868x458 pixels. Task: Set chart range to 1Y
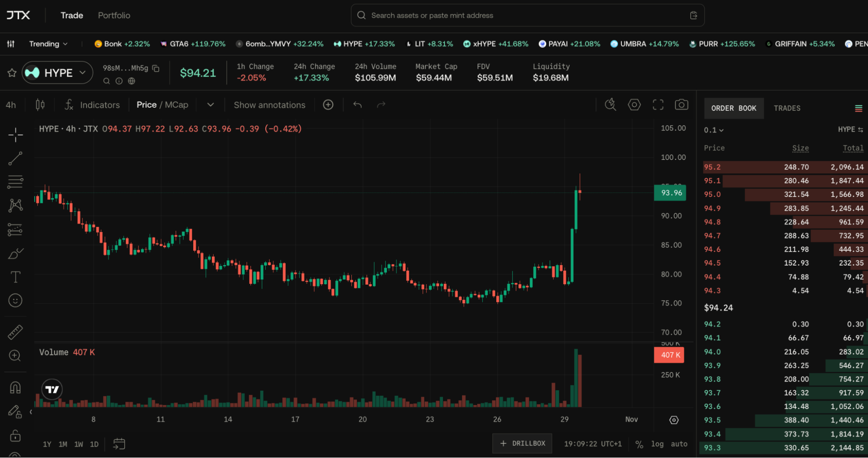coord(47,444)
